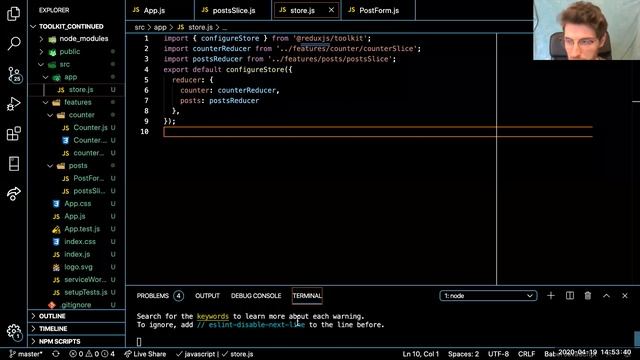
Task: Switch to the App.js editor tab
Action: tap(160, 10)
